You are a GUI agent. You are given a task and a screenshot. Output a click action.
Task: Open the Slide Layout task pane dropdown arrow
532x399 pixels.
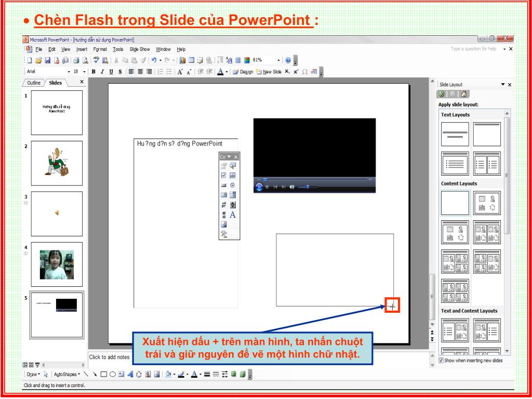[x=503, y=85]
